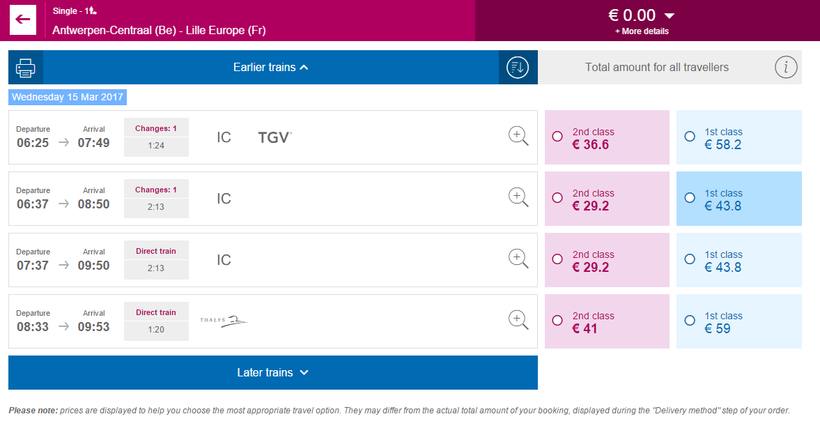Screen dimensions: 820x428
Task: Expand Earlier trains
Action: coord(271,68)
